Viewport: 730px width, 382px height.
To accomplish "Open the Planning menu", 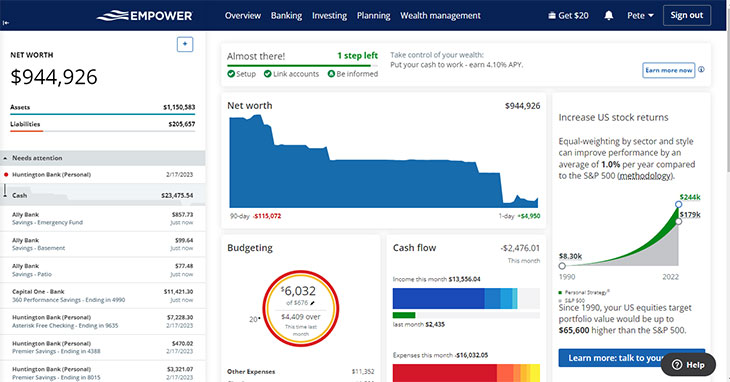I will [373, 15].
